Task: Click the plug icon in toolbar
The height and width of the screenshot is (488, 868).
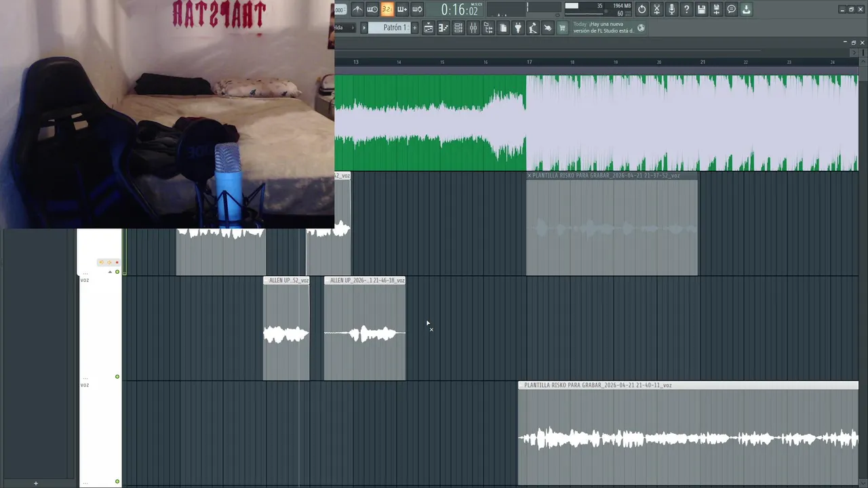Action: click(x=518, y=28)
